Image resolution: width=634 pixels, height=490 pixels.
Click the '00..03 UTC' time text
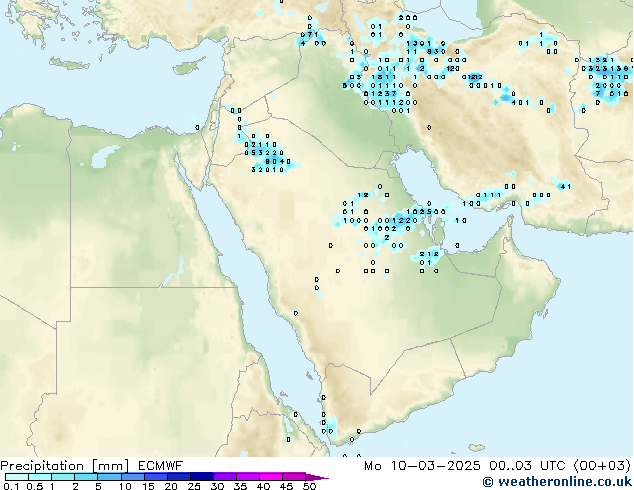point(527,466)
